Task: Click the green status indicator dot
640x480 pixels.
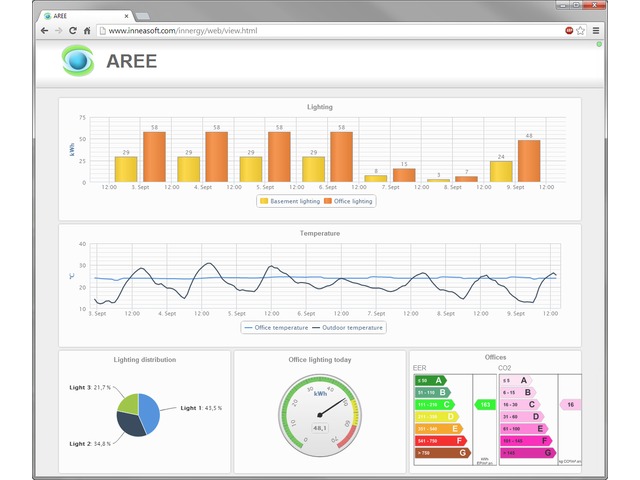Action: pyautogui.click(x=599, y=45)
